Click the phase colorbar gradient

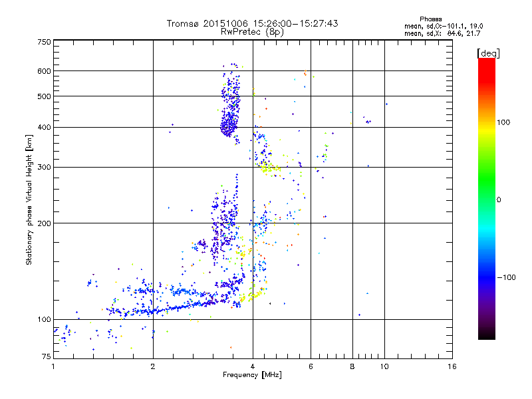tap(487, 198)
